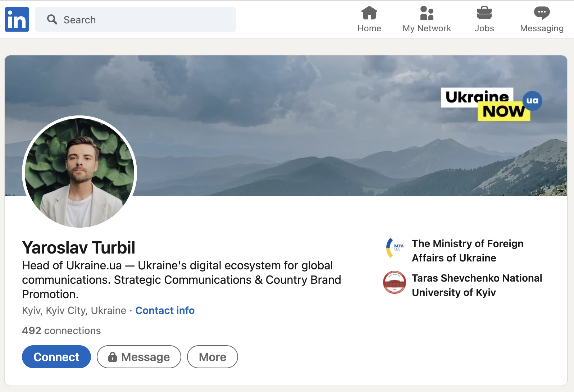Select the Jobs label in navigation
574x392 pixels.
pos(484,28)
